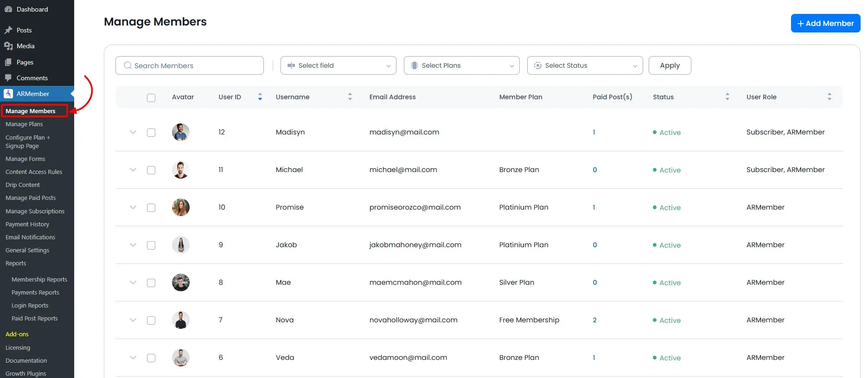Click the Dashboard icon in sidebar
Image resolution: width=868 pixels, height=378 pixels.
pos(8,9)
